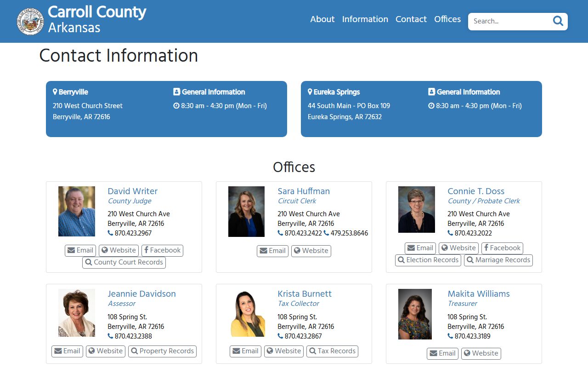Click the Makita Williams name link
Screen dimensions: 588x368
click(479, 294)
